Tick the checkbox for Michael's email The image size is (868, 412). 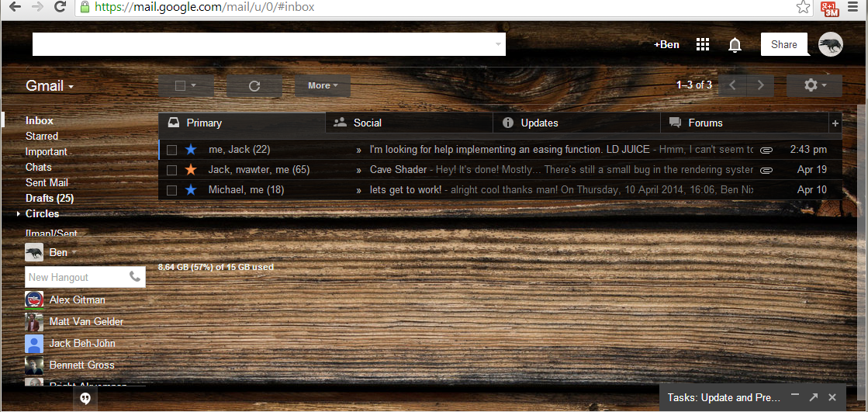tap(171, 191)
